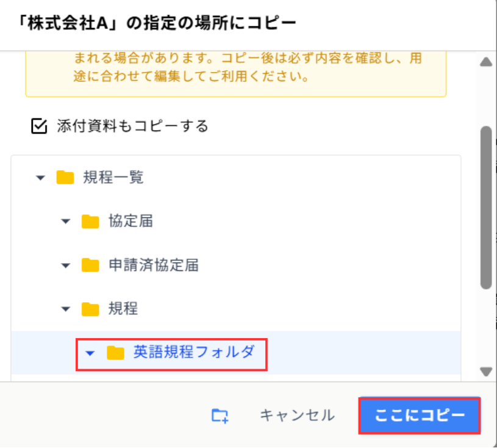Collapse the 英語規程フォルダ tree arrow
The width and height of the screenshot is (497, 448).
(91, 353)
